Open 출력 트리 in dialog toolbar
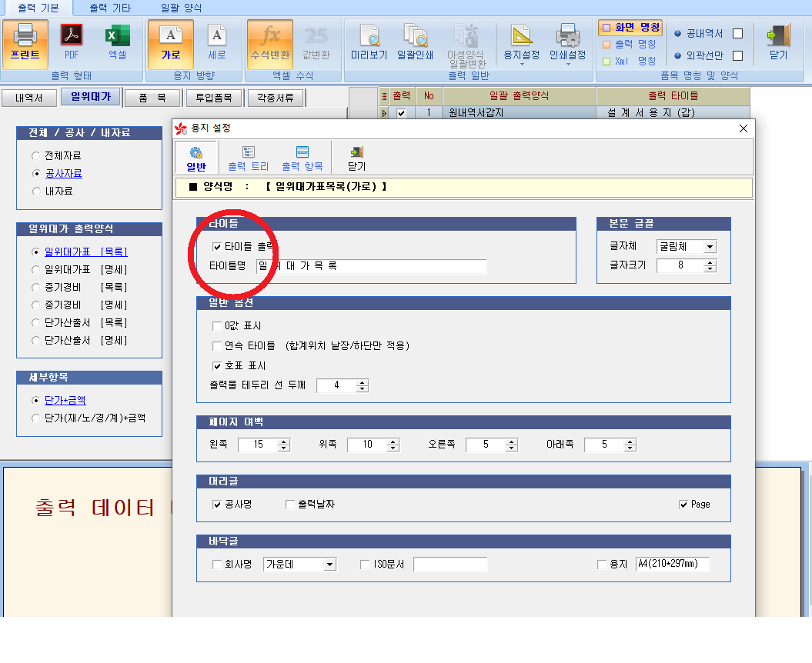 point(248,158)
